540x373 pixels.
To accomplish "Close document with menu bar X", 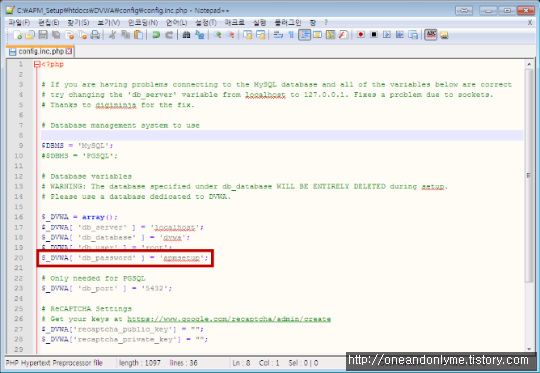I will [530, 23].
